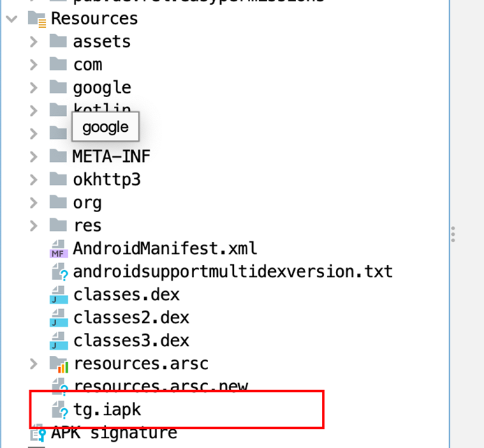Click the classes2.dex file icon

(59, 318)
